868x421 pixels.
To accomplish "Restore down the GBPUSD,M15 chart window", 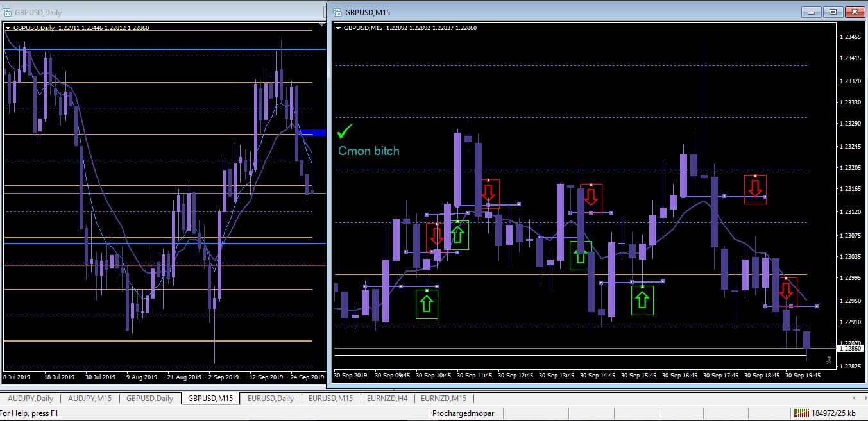I will (x=833, y=12).
